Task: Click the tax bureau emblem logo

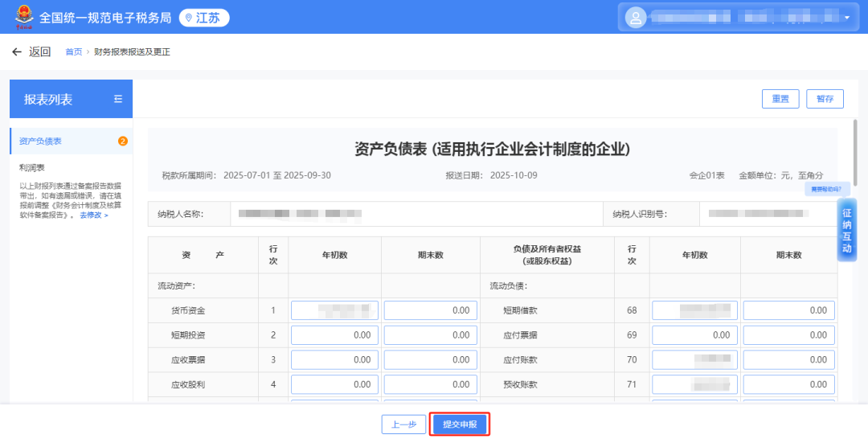Action: (24, 17)
